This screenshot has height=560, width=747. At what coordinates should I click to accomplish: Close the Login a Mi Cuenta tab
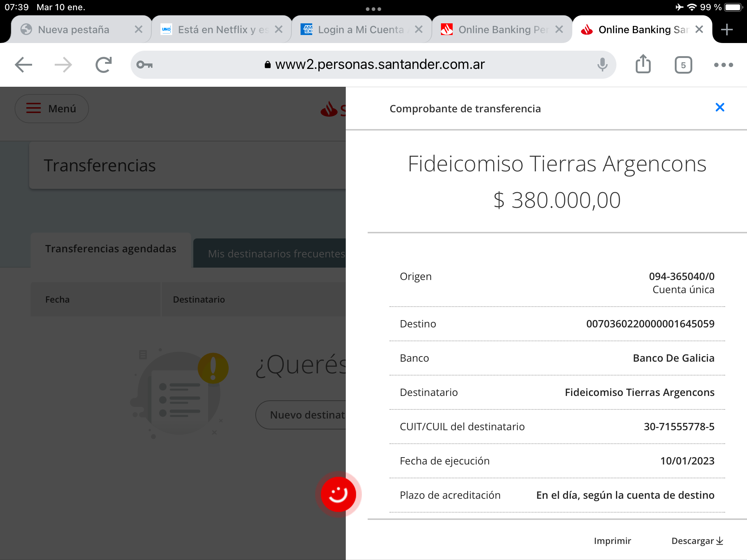[x=419, y=30]
